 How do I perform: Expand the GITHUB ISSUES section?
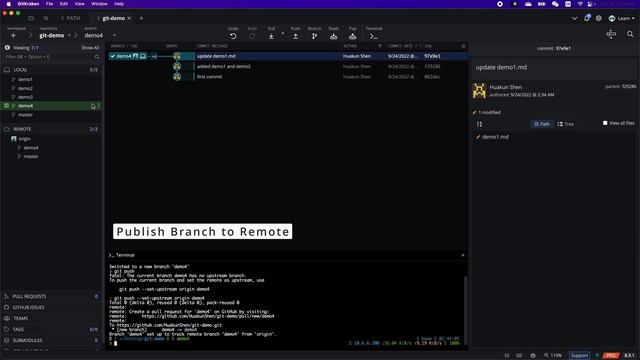[x=51, y=307]
